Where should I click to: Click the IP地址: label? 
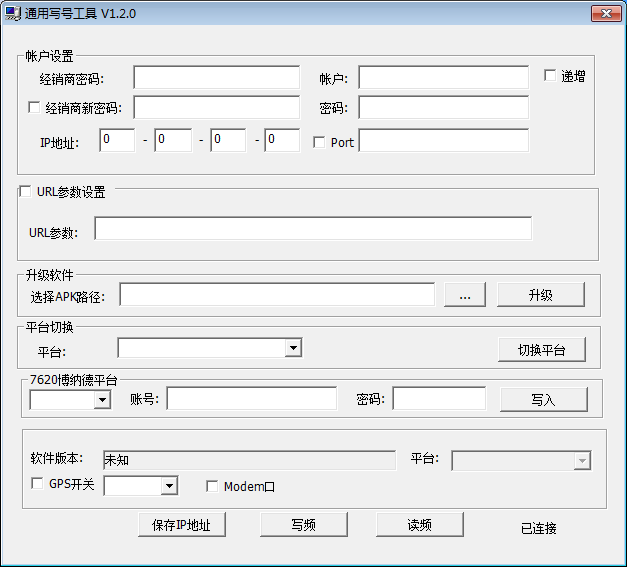click(60, 143)
